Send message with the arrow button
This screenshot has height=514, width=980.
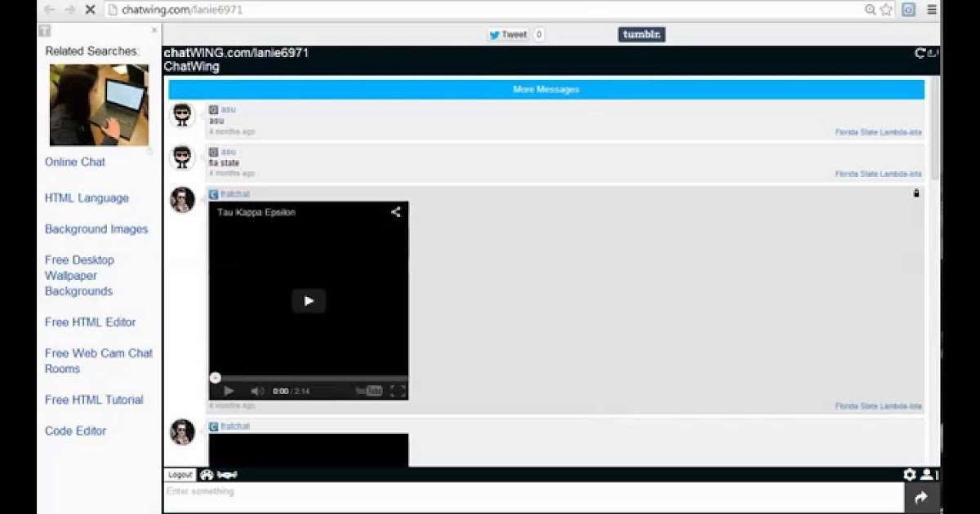pos(922,498)
